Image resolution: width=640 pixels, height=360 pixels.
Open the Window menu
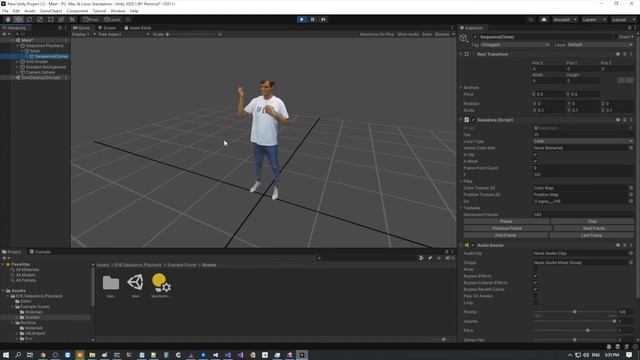[118, 11]
